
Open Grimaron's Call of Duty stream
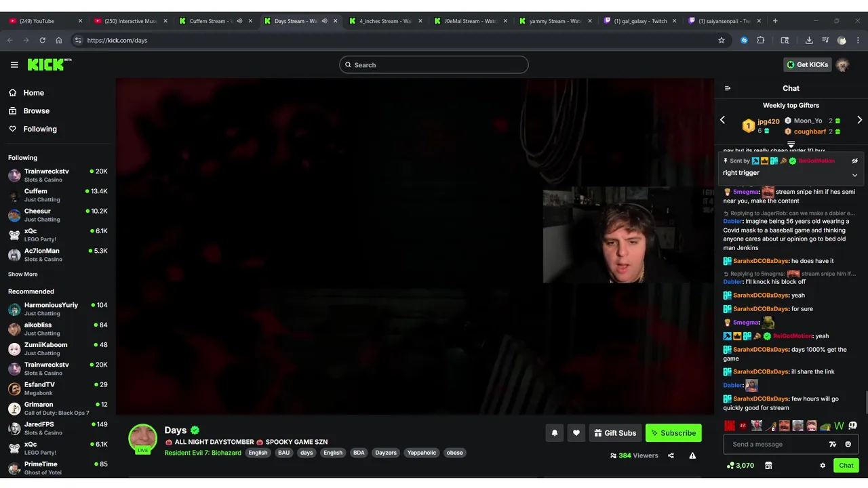pos(58,408)
